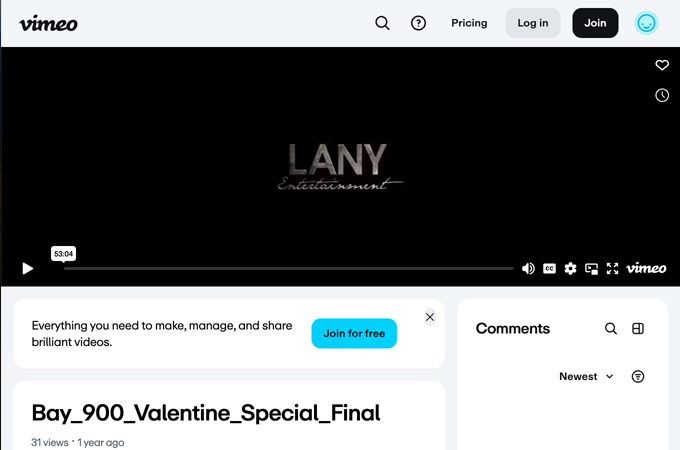Mute the video volume
The width and height of the screenshot is (680, 450).
click(528, 268)
